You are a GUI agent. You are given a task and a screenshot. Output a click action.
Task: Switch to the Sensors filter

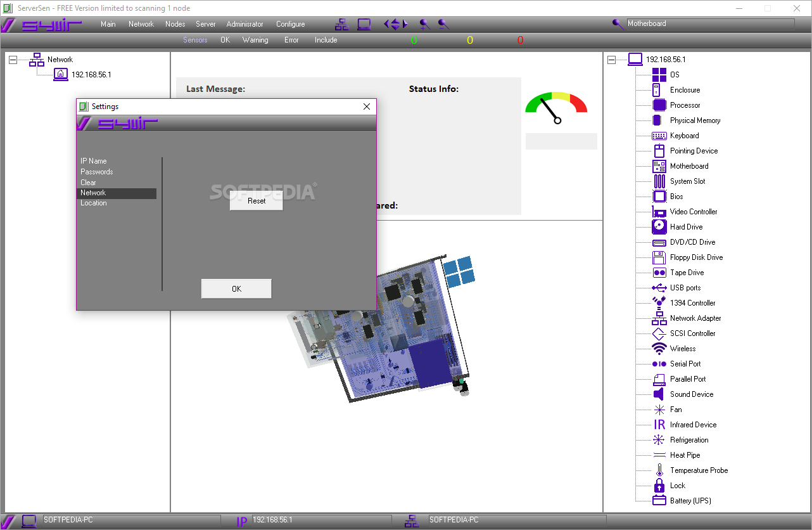[x=195, y=40]
